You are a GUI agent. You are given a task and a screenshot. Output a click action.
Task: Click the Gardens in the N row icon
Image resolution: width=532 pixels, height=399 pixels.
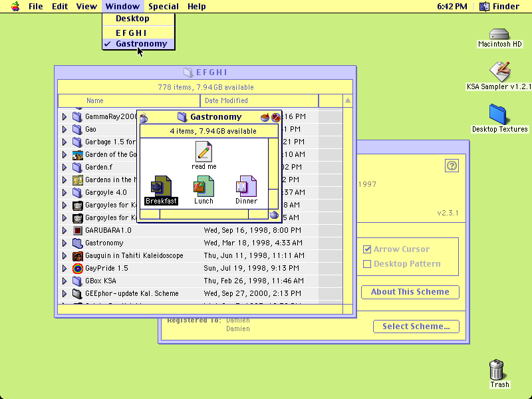(78, 180)
